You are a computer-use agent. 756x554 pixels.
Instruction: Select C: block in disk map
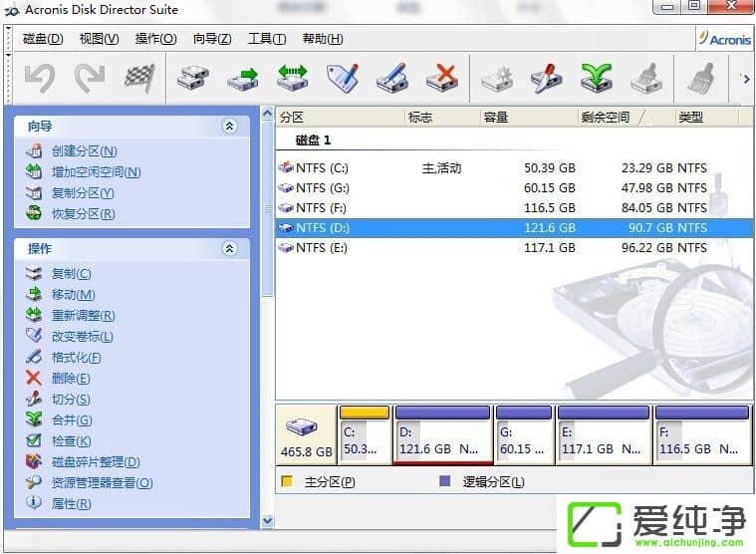pyautogui.click(x=365, y=435)
